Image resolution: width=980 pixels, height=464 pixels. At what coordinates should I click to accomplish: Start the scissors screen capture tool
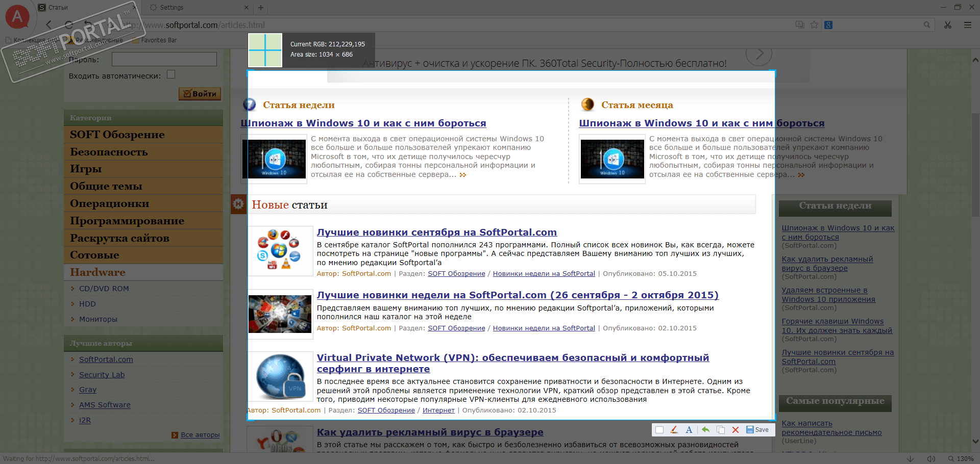point(948,25)
